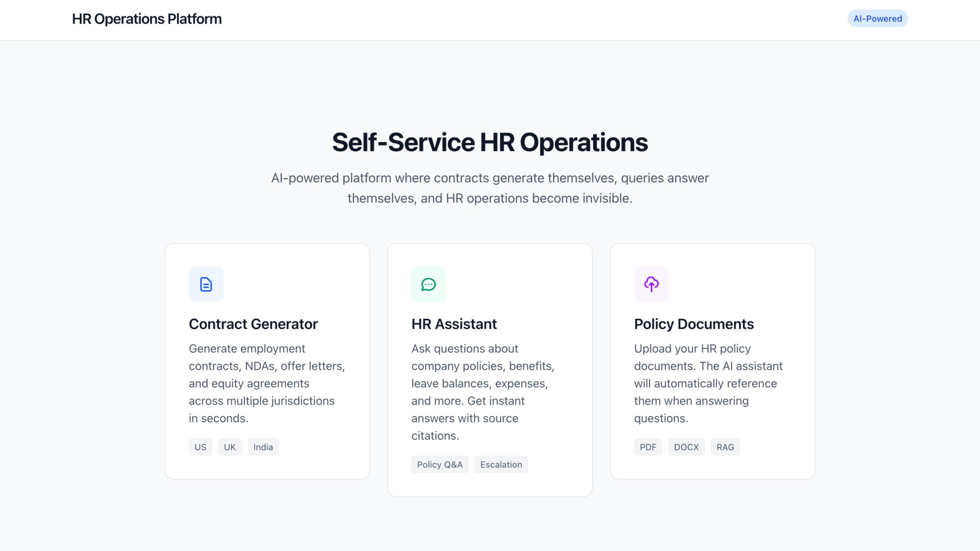This screenshot has height=551, width=980.
Task: Toggle the India jurisdiction tag
Action: (x=263, y=447)
